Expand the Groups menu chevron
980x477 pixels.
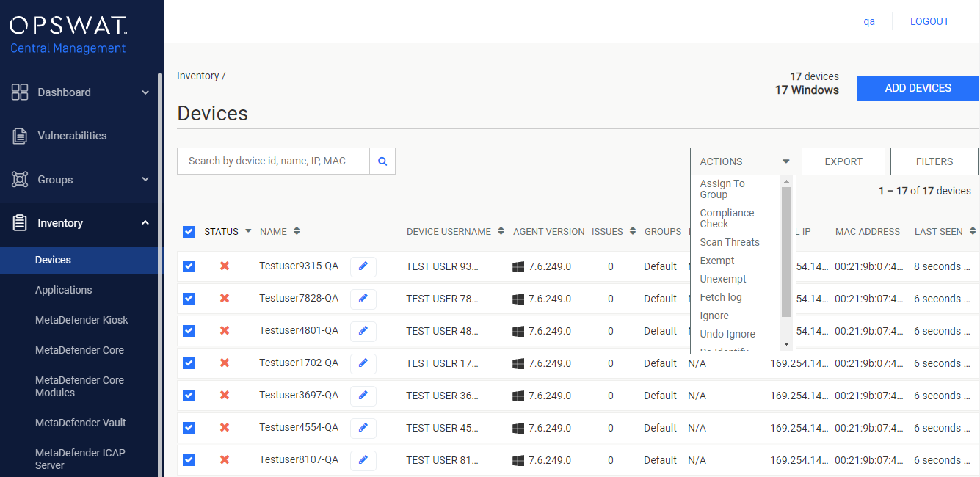click(145, 179)
